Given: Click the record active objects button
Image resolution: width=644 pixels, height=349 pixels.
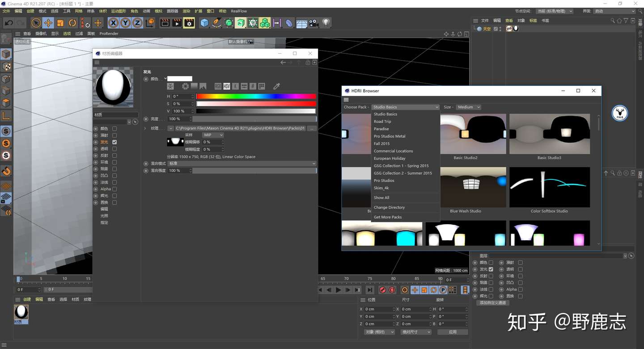Looking at the screenshot, I should coord(382,290).
